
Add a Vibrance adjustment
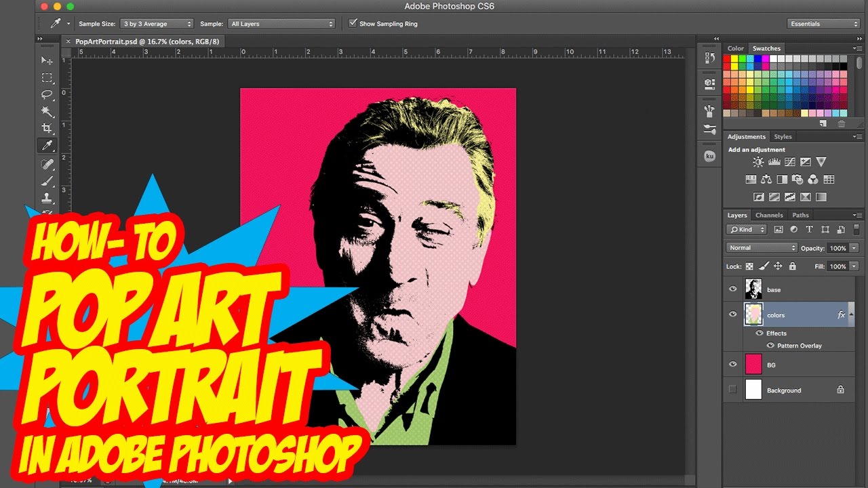pos(821,162)
